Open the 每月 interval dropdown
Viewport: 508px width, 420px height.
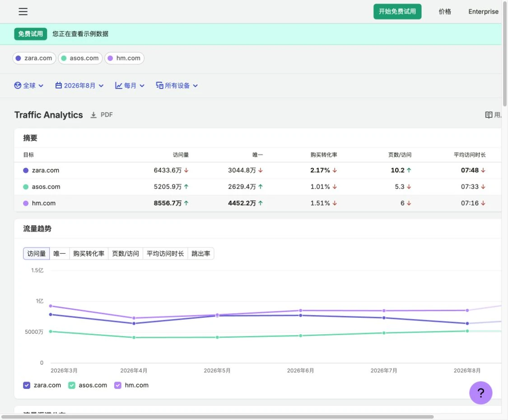pyautogui.click(x=130, y=85)
